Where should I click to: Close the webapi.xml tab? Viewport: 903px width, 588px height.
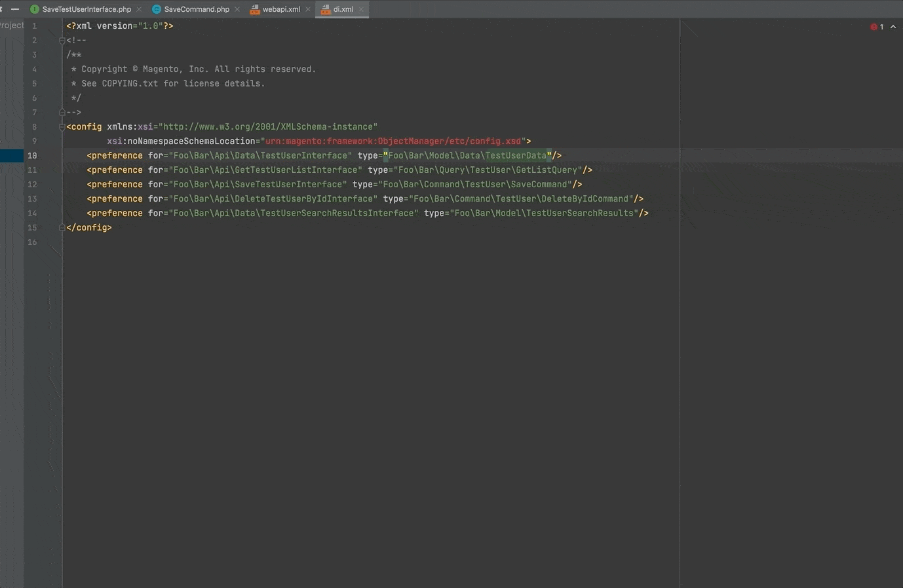point(308,9)
